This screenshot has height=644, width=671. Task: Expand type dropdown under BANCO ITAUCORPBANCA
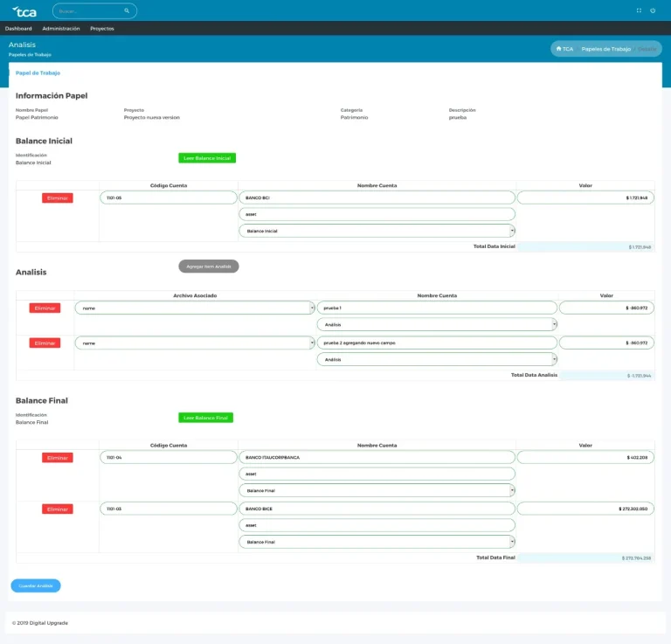tap(377, 491)
